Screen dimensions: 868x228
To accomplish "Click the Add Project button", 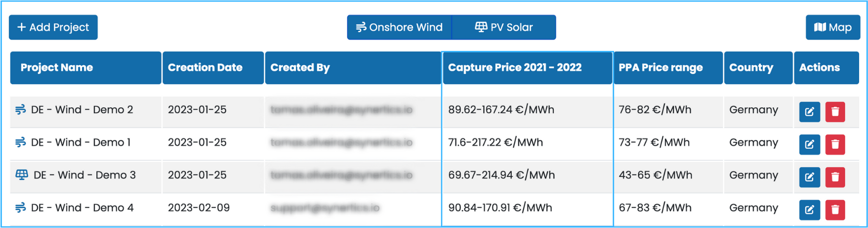I will click(x=53, y=27).
